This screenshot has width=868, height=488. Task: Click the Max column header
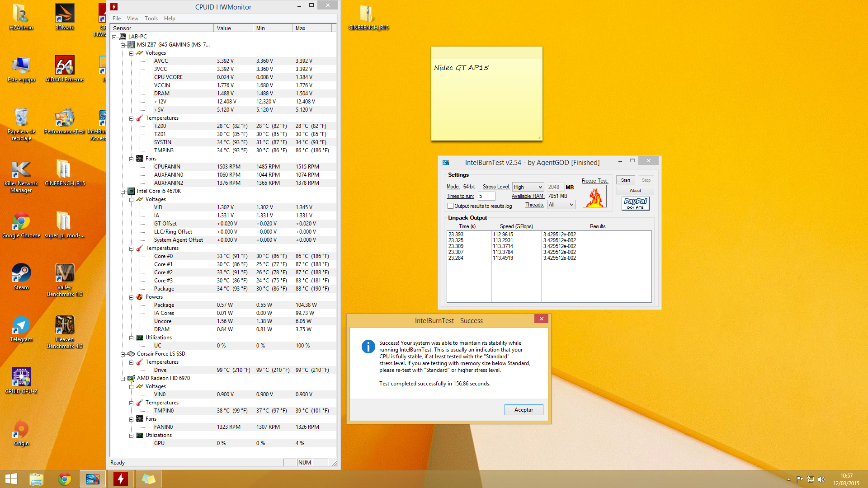click(312, 28)
